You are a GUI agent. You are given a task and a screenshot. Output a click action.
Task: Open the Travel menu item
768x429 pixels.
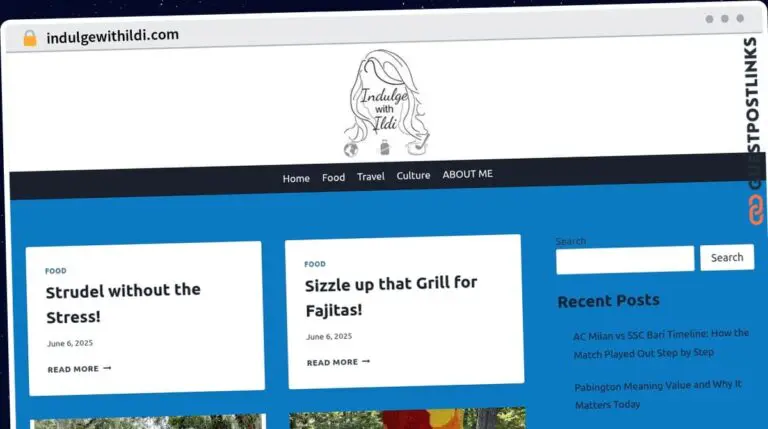[x=371, y=176]
